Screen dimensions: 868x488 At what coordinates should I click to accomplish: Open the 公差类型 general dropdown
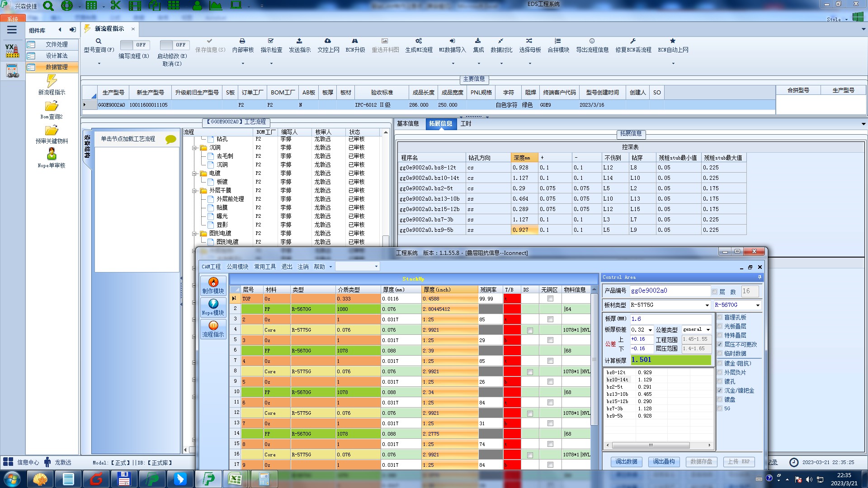click(x=708, y=330)
